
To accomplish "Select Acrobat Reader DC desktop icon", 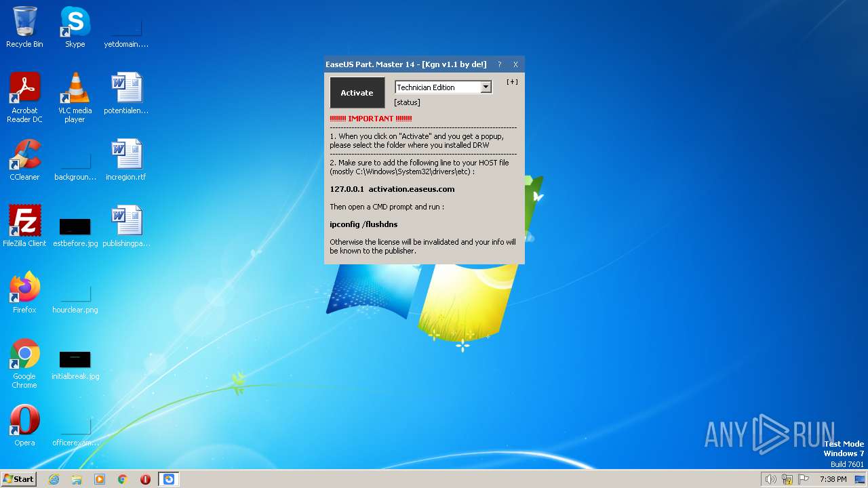I will pos(24,98).
